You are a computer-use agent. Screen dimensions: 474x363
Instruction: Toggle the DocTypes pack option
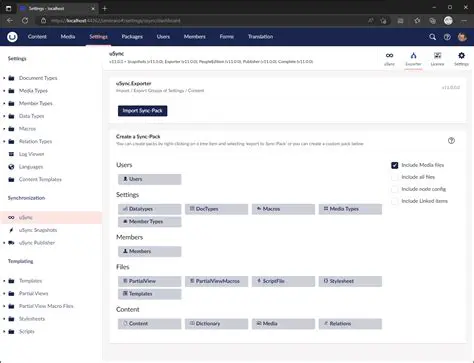click(x=217, y=209)
